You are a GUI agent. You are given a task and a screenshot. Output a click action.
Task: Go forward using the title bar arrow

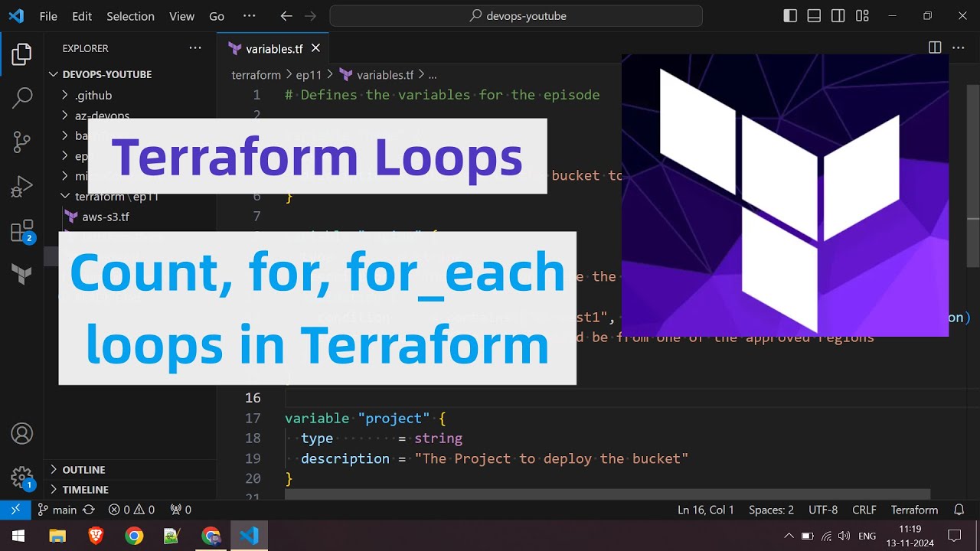(x=310, y=16)
